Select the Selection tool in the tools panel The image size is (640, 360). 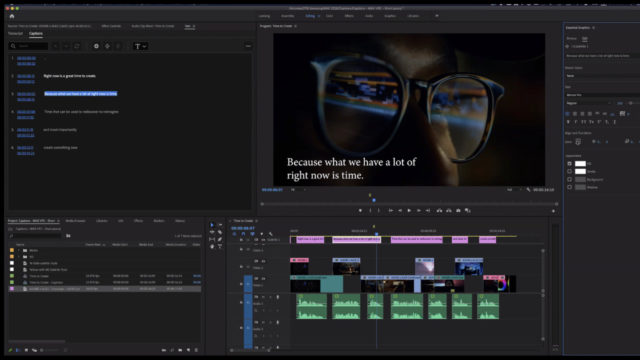(x=212, y=225)
